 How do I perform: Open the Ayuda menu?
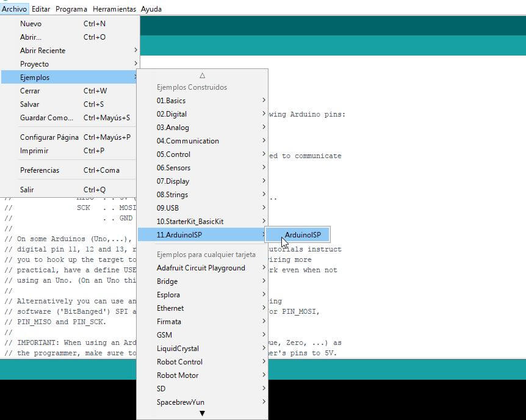pyautogui.click(x=151, y=9)
